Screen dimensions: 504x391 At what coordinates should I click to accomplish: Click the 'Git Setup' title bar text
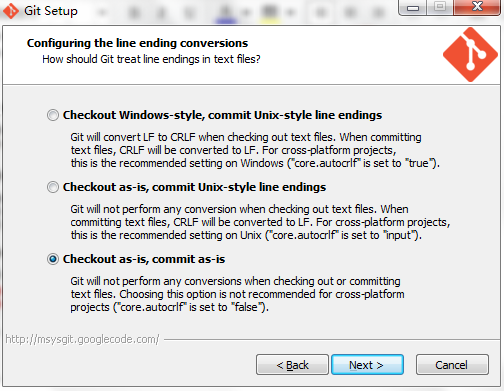51,11
